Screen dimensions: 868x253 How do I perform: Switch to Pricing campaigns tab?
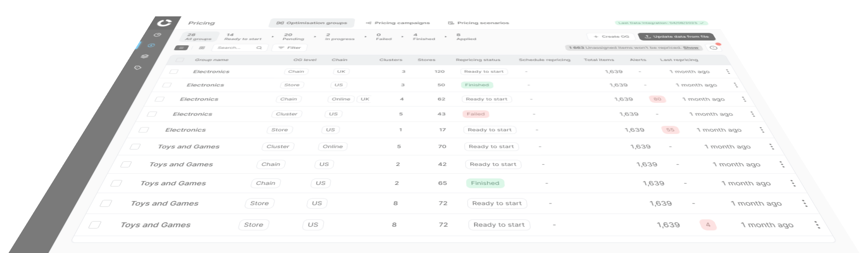click(x=398, y=23)
